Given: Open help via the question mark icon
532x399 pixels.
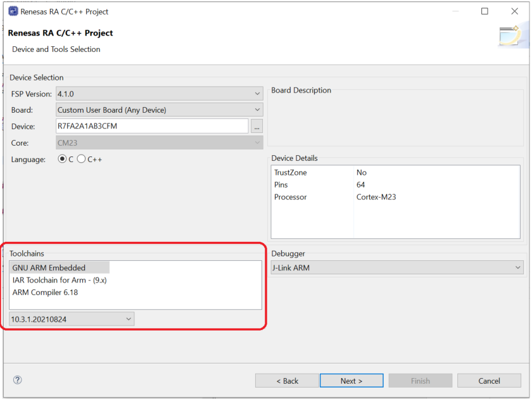Looking at the screenshot, I should coord(17,379).
